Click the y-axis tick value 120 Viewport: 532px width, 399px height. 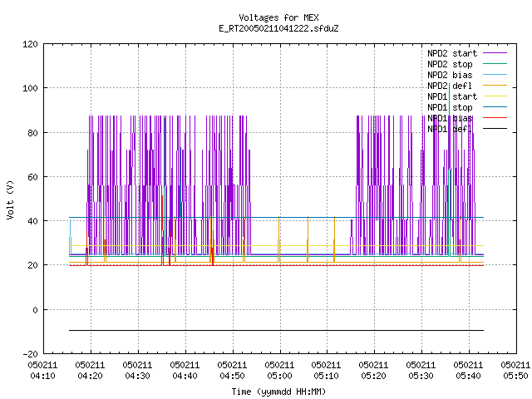pyautogui.click(x=30, y=44)
